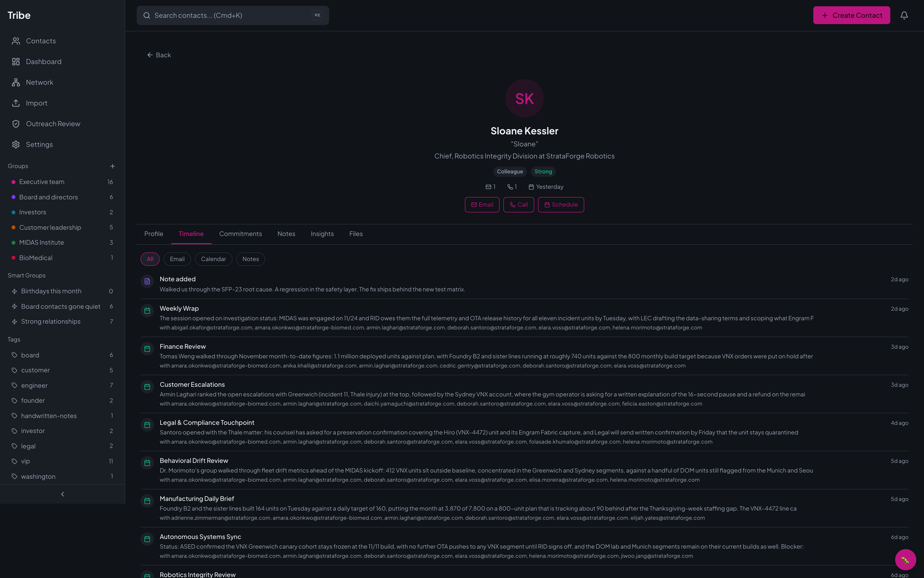Click the note icon beside Note added
Screen dimensions: 924x578
[x=147, y=281]
